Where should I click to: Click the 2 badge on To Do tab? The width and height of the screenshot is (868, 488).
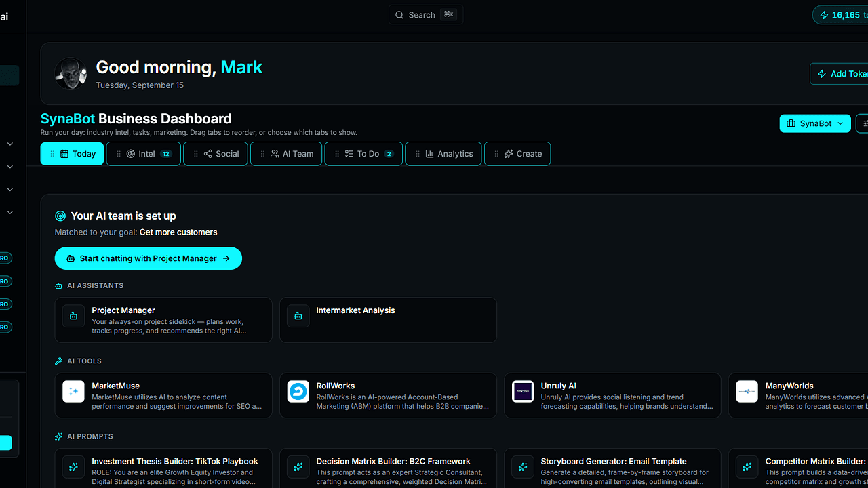pos(389,154)
